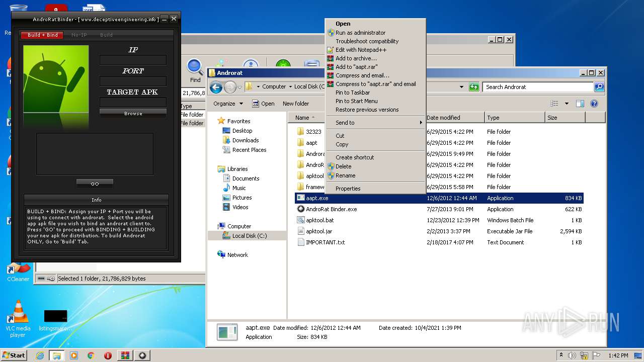Click the IP input field
Image resolution: width=644 pixels, height=362 pixels.
[x=133, y=60]
